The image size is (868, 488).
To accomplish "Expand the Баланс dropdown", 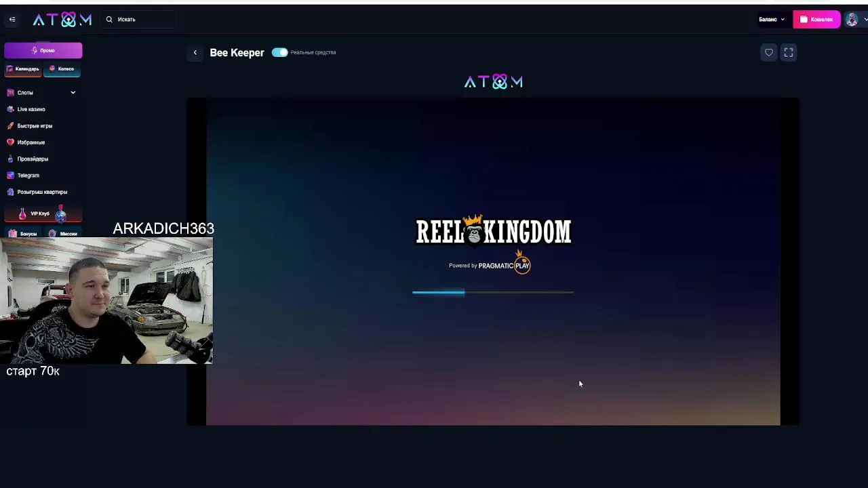I will (772, 20).
